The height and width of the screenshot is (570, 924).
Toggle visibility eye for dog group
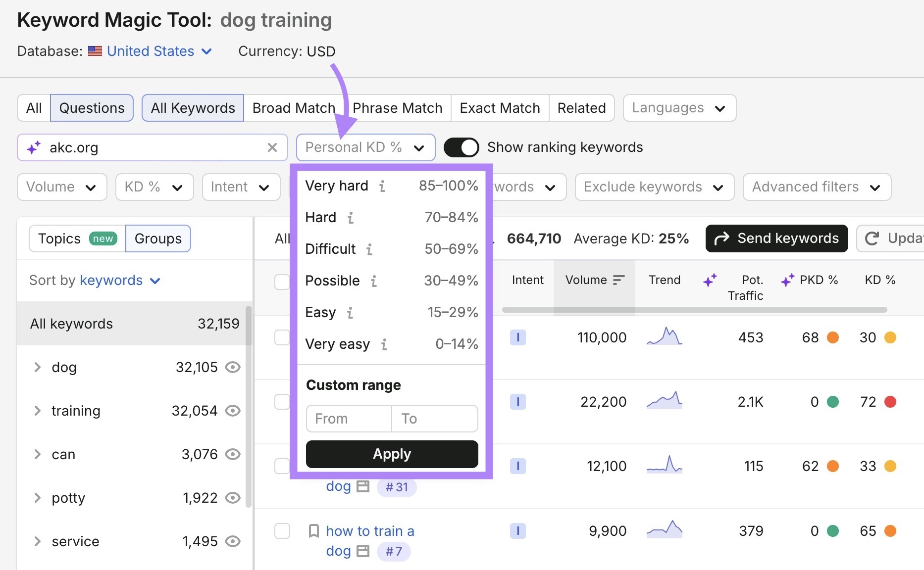click(x=233, y=367)
